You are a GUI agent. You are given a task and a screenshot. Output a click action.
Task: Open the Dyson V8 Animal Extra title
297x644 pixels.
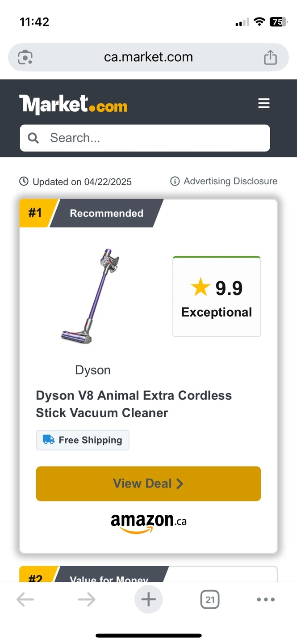tap(134, 404)
